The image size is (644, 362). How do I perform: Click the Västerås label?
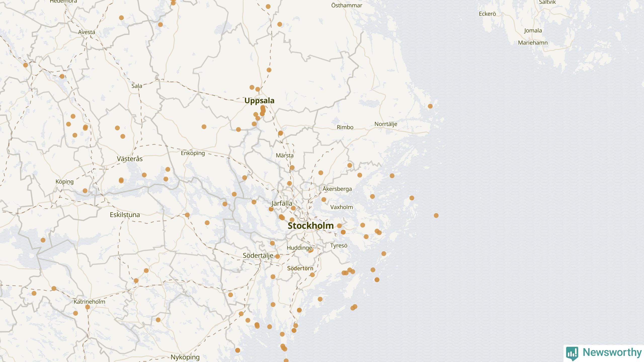pos(130,159)
